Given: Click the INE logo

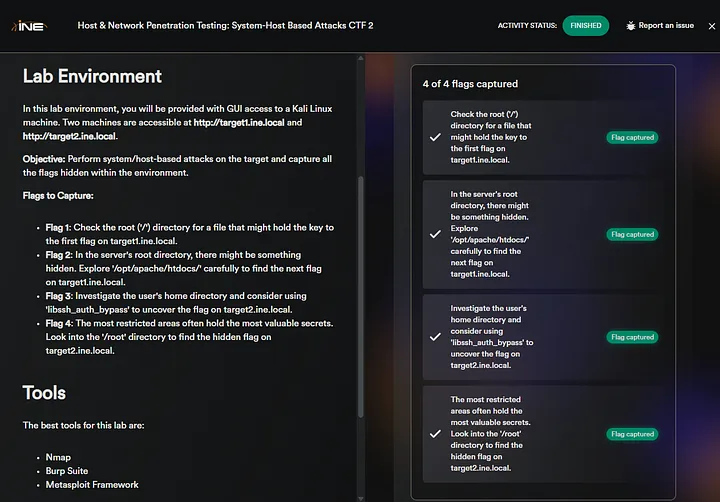Looking at the screenshot, I should [x=29, y=26].
